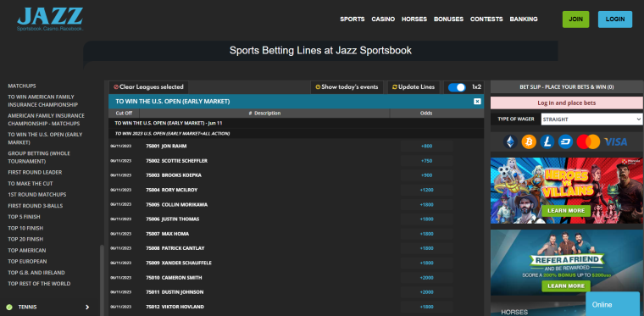Screen dimensions: 644x316
Task: Open Top 5 Finish market
Action: pyautogui.click(x=24, y=217)
